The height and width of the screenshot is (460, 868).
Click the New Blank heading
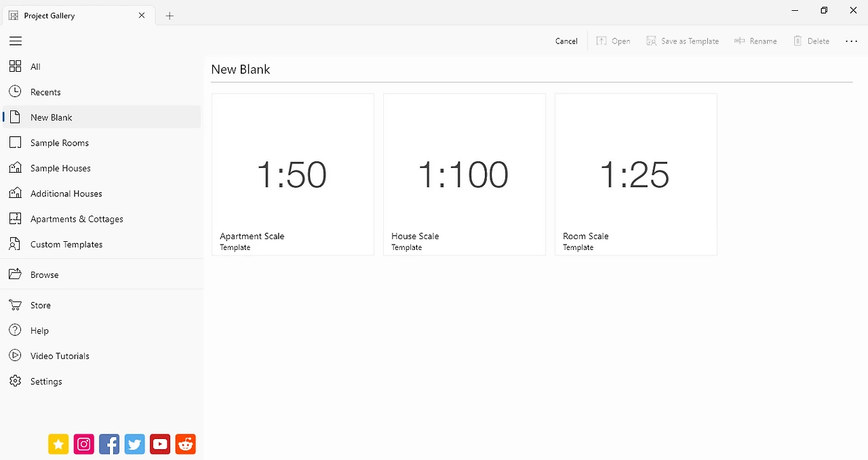click(x=241, y=69)
